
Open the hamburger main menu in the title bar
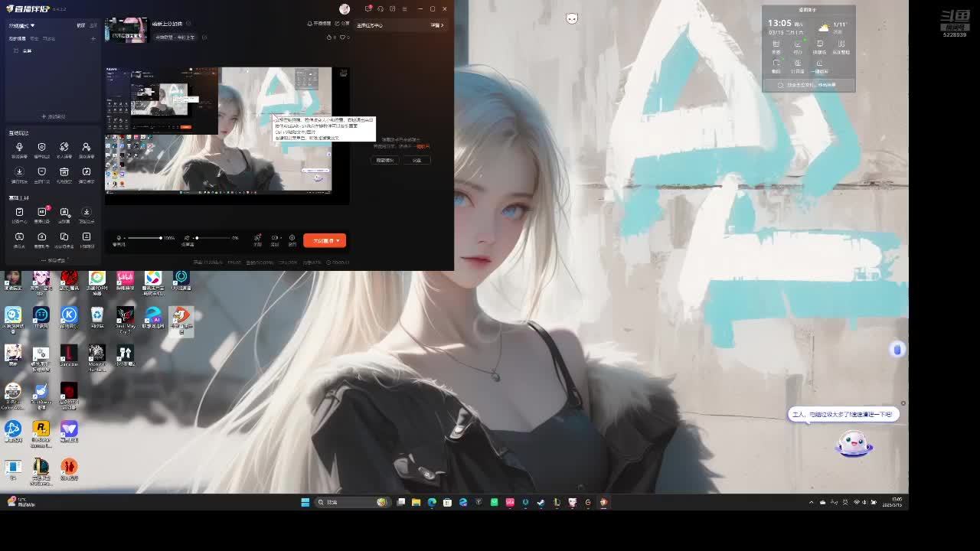[404, 8]
